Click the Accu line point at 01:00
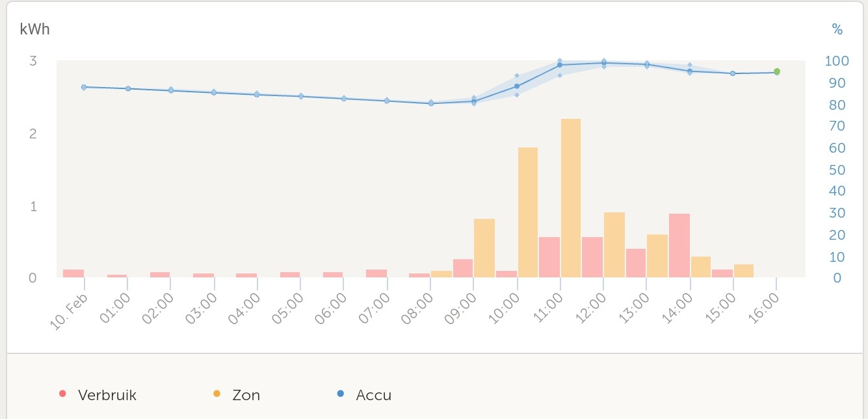868x419 pixels. 128,88
